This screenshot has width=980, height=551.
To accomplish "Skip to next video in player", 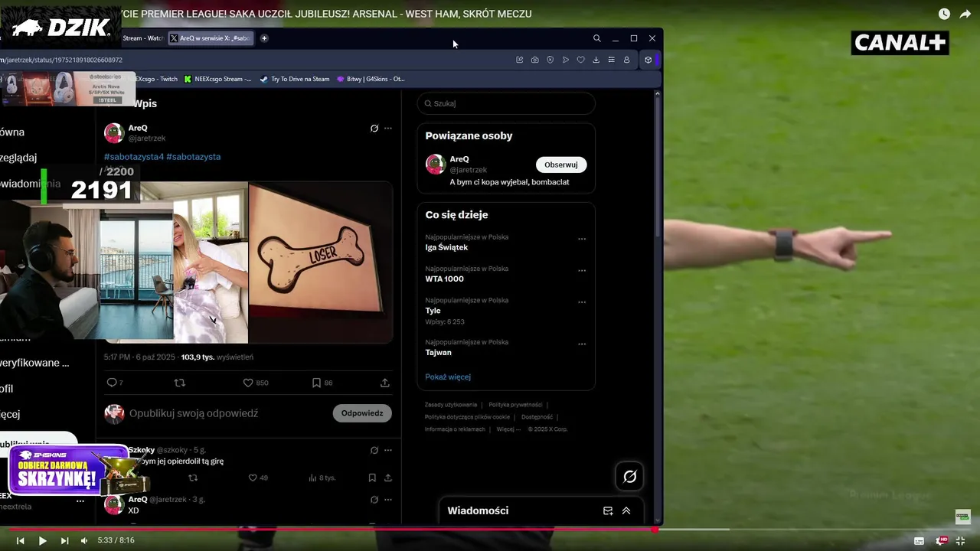I will 64,540.
